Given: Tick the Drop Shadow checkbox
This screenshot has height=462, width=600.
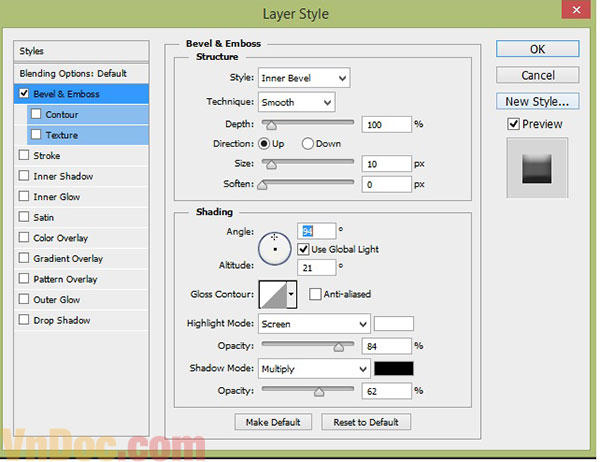Looking at the screenshot, I should point(24,320).
